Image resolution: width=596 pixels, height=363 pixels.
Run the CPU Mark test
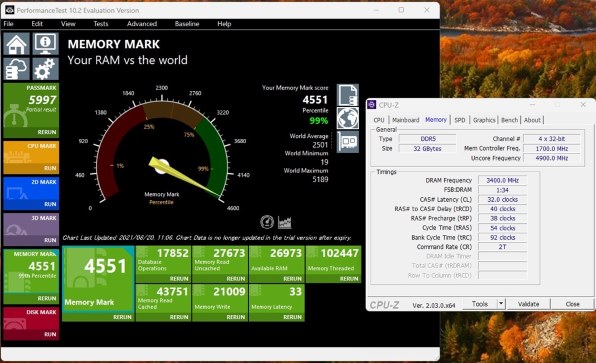click(x=50, y=168)
